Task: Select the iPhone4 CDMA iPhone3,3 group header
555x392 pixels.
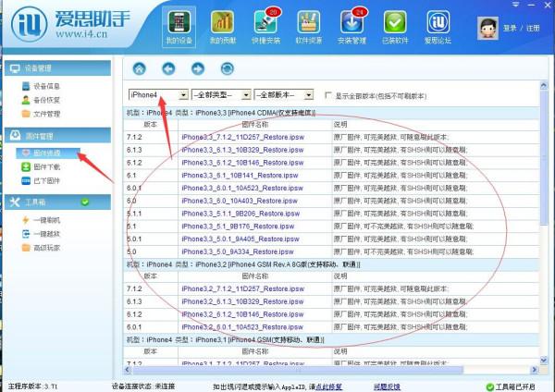Action: tap(331, 113)
